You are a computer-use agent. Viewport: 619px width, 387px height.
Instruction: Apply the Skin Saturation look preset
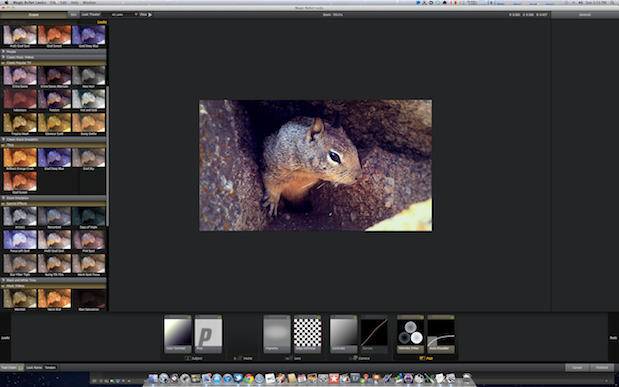[89, 299]
